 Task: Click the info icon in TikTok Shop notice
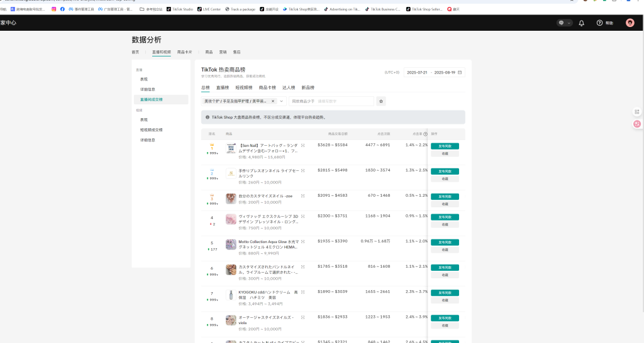coord(207,117)
